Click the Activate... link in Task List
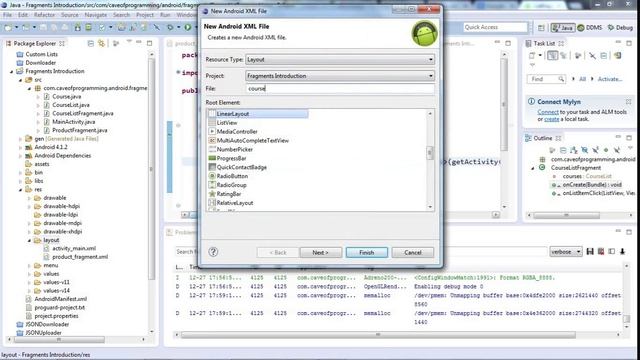 (610, 79)
